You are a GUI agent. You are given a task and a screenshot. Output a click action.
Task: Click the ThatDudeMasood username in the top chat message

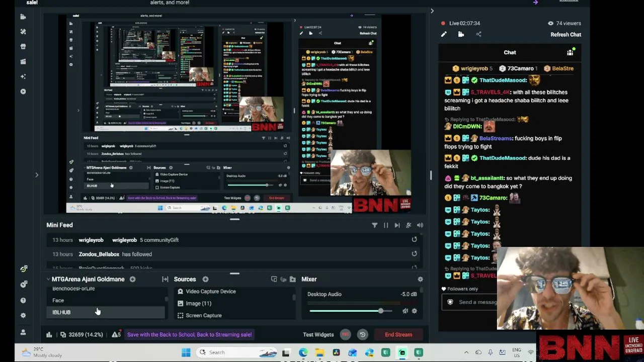point(503,80)
